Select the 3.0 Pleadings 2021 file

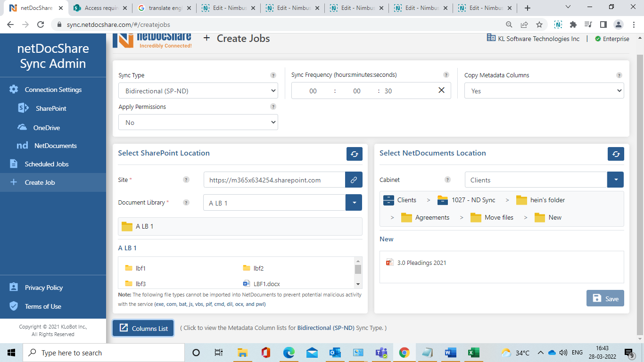point(416,263)
